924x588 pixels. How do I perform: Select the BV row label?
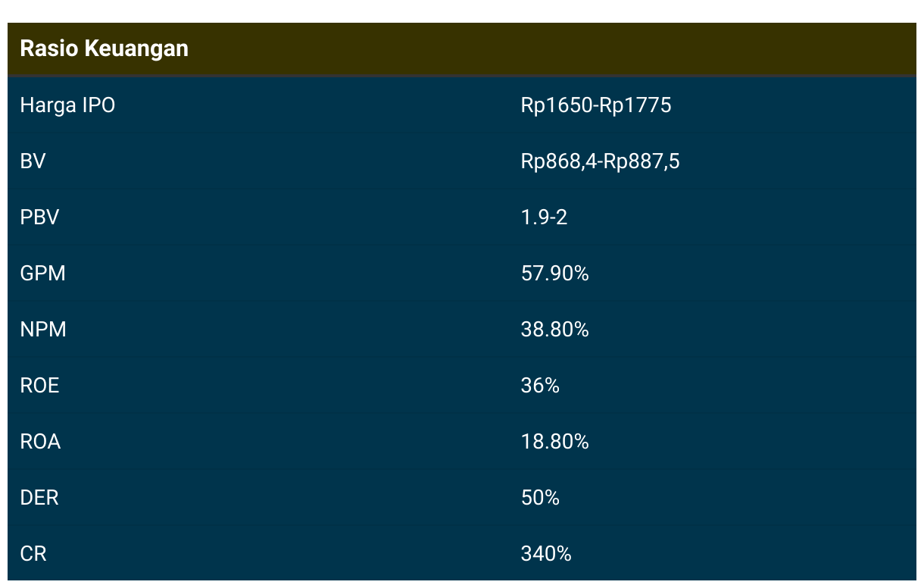pos(33,161)
